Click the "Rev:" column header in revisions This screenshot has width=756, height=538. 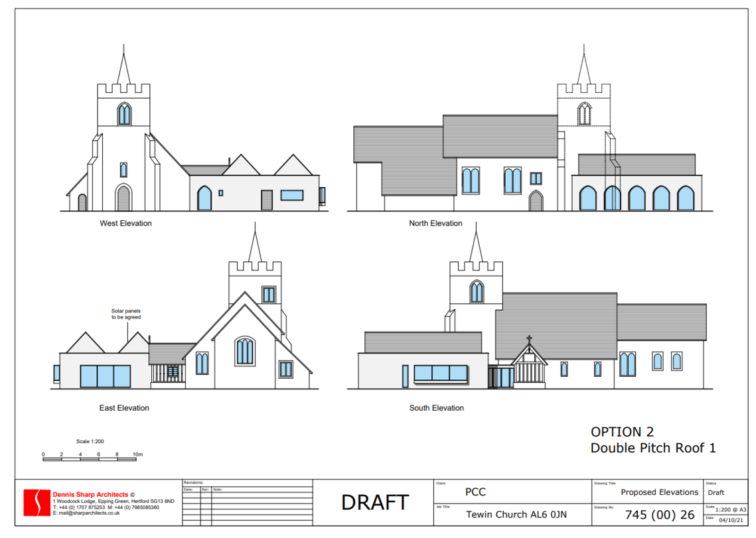coord(205,490)
